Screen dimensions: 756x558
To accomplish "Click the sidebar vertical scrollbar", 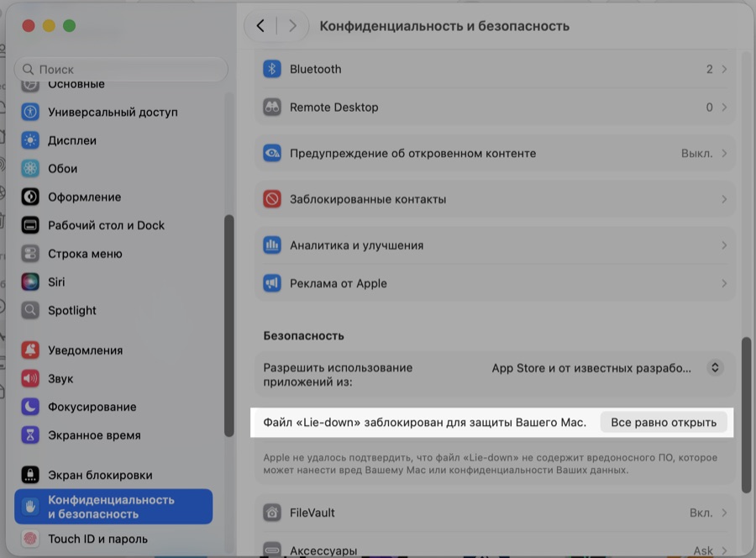I will (229, 325).
